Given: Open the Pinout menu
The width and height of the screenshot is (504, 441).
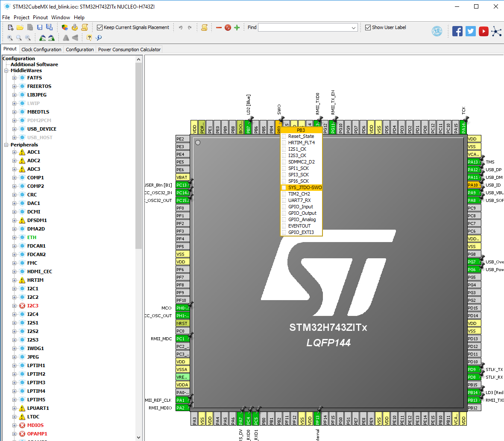Looking at the screenshot, I should 40,18.
